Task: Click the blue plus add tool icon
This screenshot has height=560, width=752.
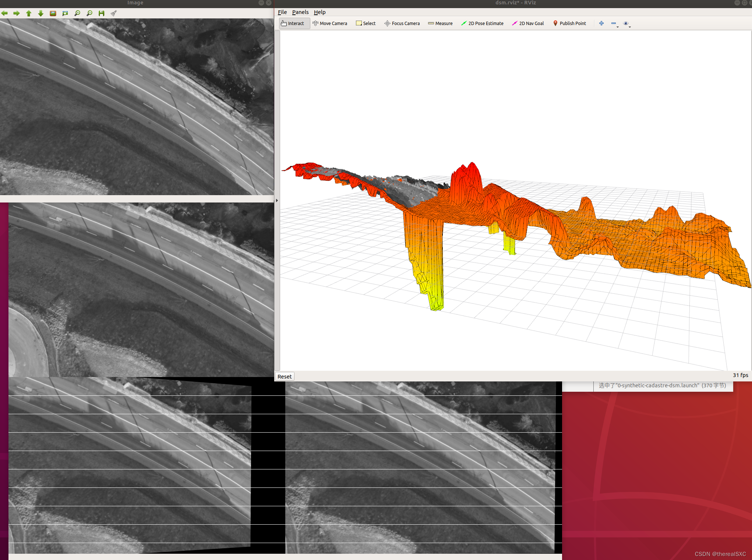Action: tap(601, 23)
